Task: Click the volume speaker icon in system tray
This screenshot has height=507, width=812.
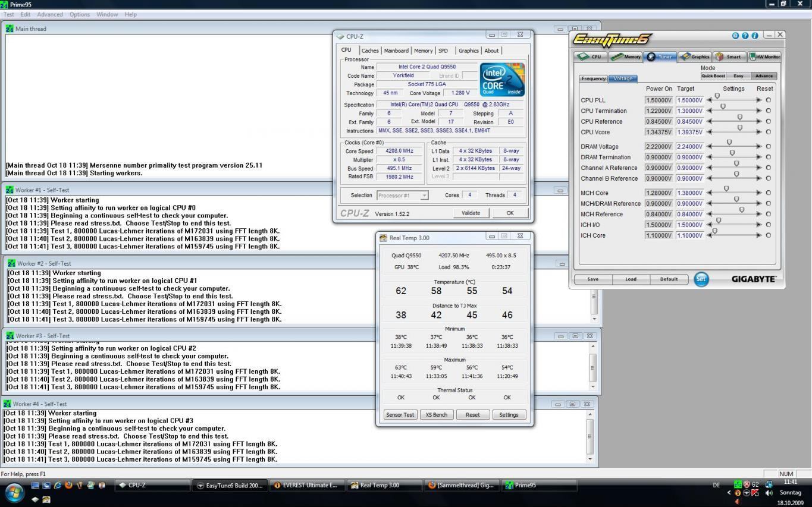Action: pos(769,493)
